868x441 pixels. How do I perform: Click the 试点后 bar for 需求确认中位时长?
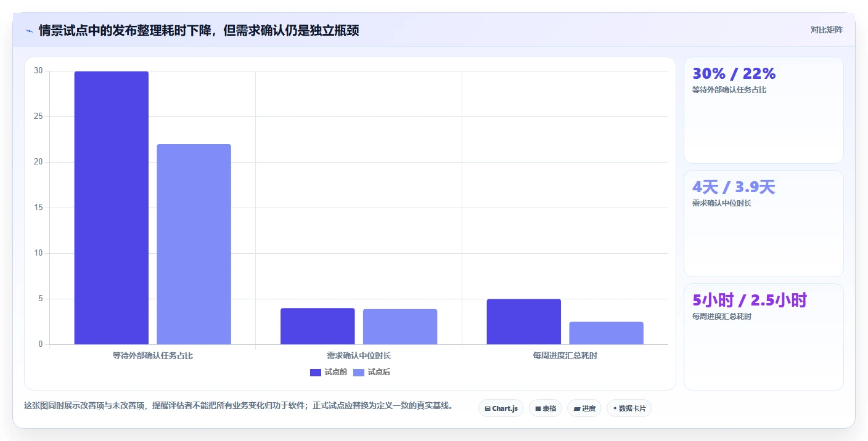pyautogui.click(x=400, y=327)
